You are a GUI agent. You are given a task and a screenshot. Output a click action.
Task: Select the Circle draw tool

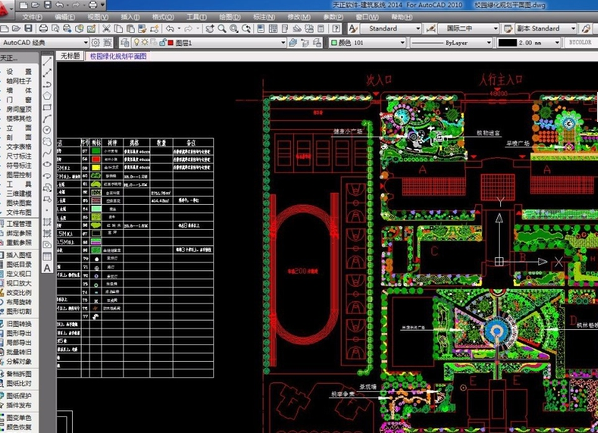(x=47, y=130)
